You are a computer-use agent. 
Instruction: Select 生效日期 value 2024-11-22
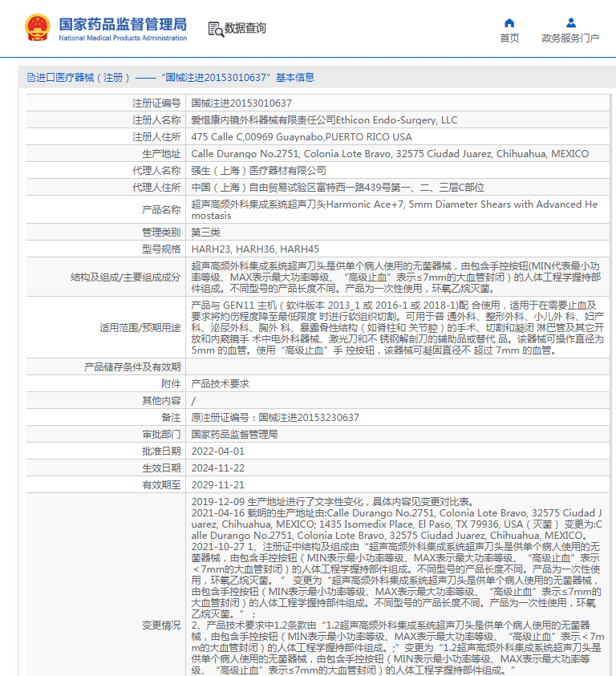(x=218, y=468)
